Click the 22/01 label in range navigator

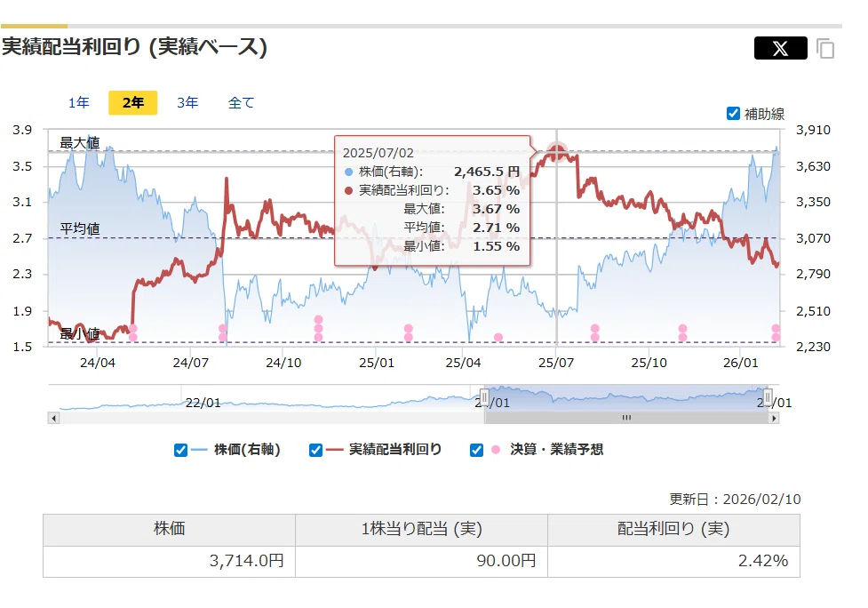point(203,404)
